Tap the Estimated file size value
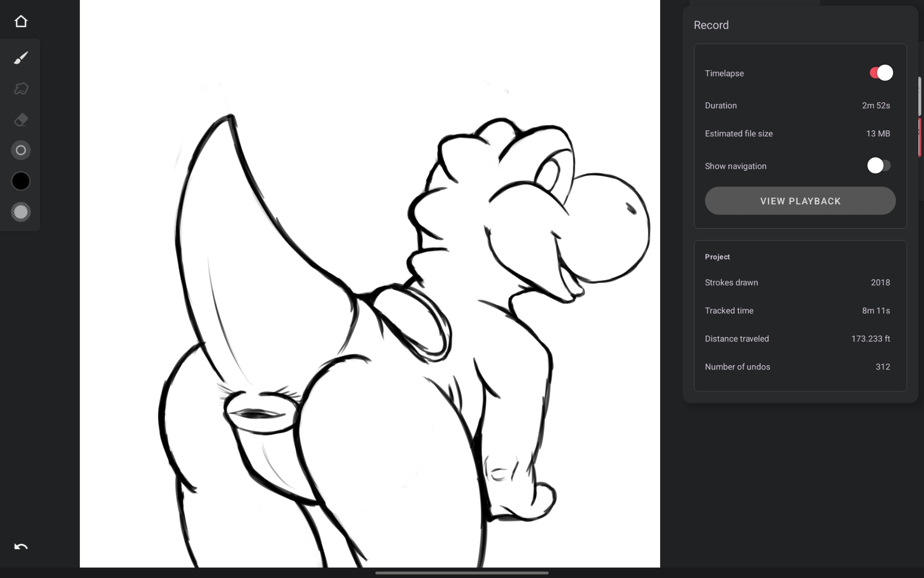This screenshot has width=924, height=578. click(x=877, y=134)
